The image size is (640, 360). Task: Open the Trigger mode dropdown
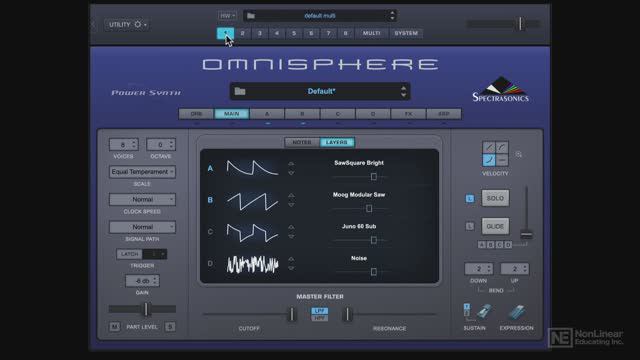155,254
